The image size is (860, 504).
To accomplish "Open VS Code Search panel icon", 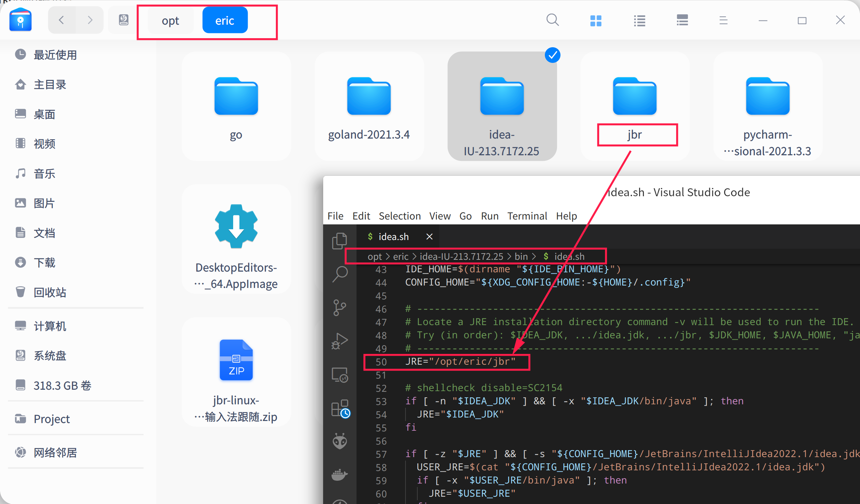I will click(x=339, y=274).
